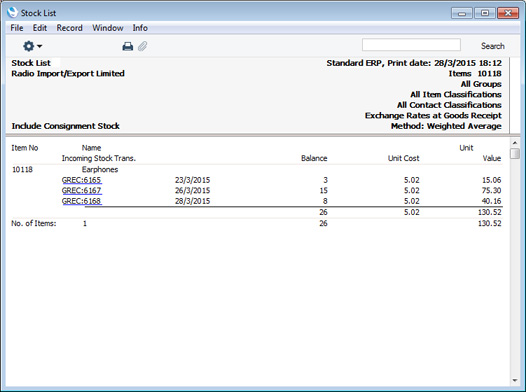Open the Info menu

point(140,28)
